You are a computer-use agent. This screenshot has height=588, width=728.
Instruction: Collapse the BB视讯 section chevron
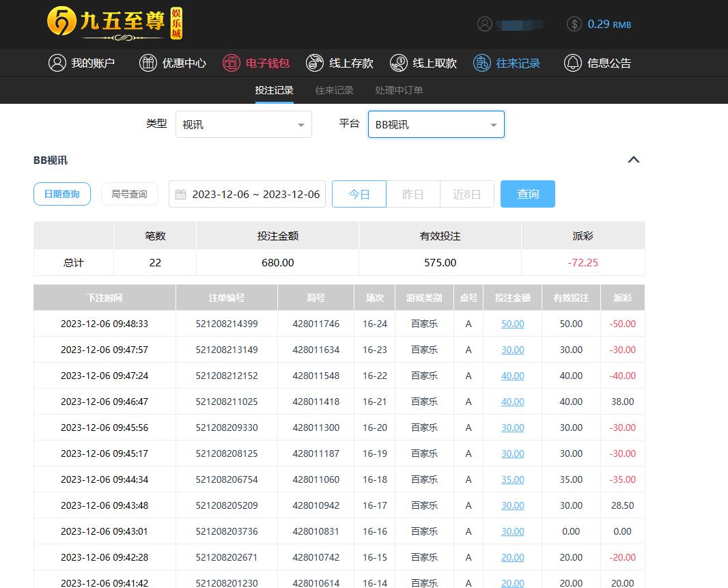(633, 160)
